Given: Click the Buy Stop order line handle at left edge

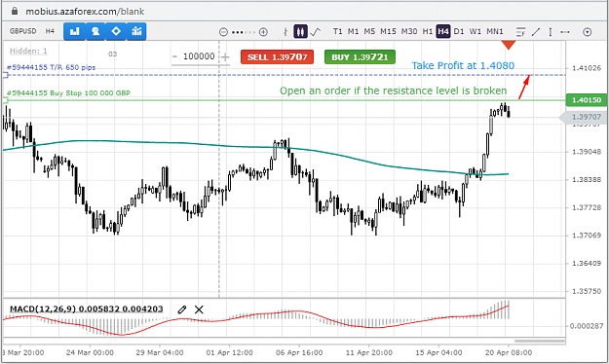Looking at the screenshot, I should pos(6,100).
